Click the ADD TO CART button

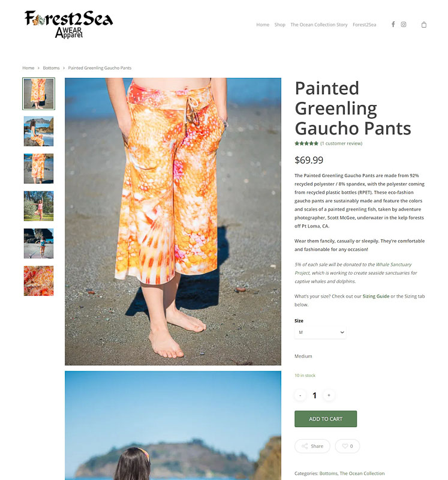pyautogui.click(x=326, y=419)
